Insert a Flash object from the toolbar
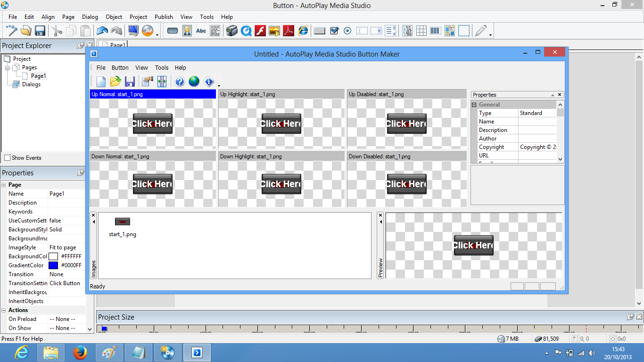This screenshot has width=644, height=362. [x=260, y=31]
